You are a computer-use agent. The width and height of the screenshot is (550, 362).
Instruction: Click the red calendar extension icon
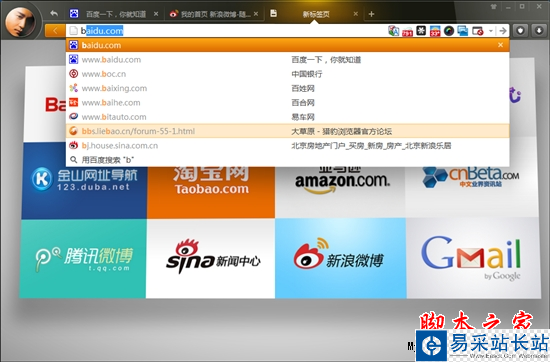(407, 31)
